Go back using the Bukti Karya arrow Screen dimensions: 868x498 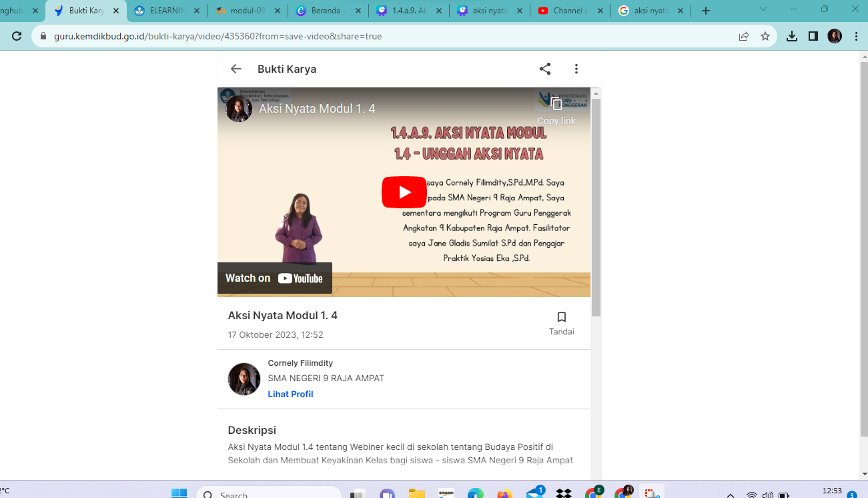click(x=236, y=69)
